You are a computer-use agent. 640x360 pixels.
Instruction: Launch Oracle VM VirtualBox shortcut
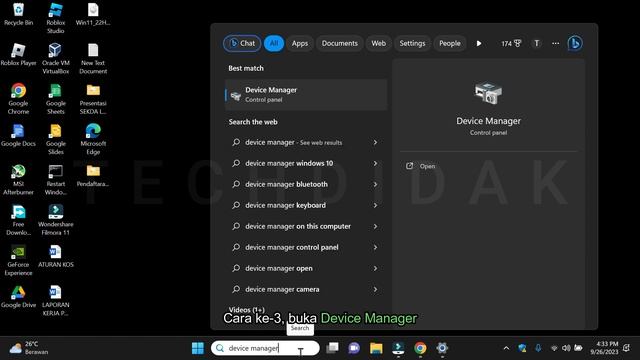tap(56, 58)
